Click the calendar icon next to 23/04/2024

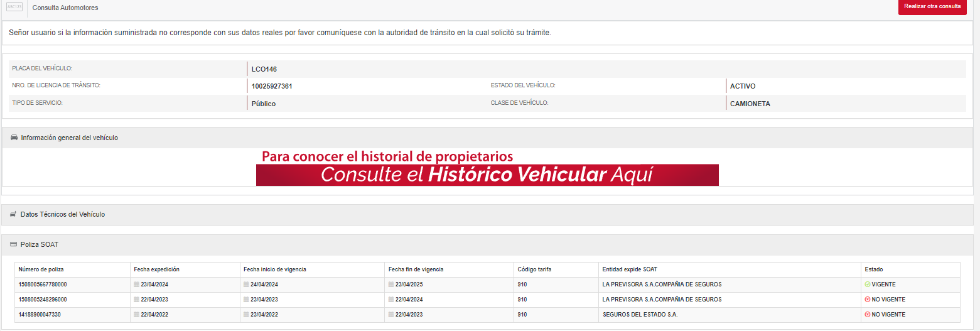tap(136, 285)
